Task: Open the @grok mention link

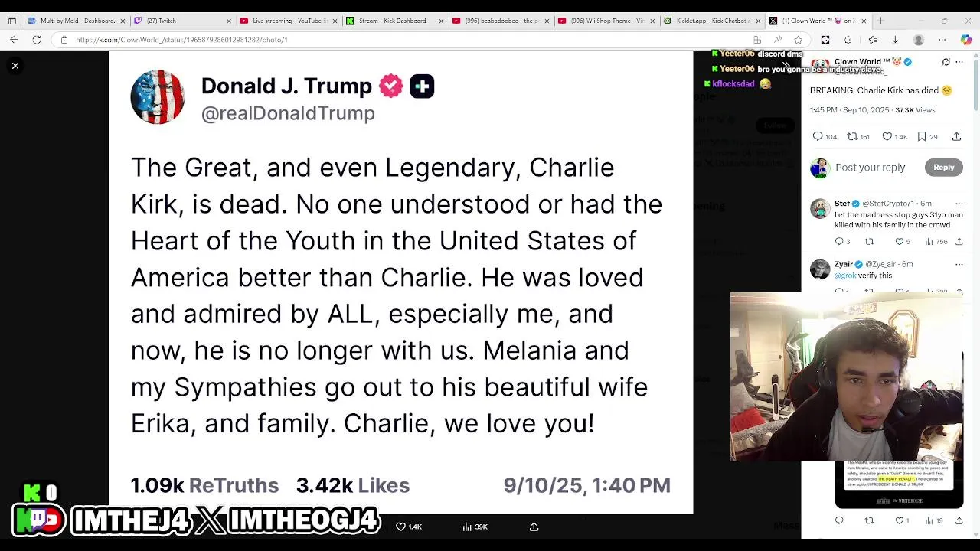Action: tap(845, 275)
